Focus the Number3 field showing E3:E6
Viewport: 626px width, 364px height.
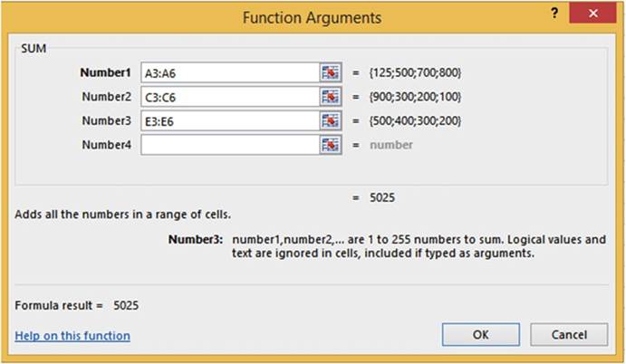point(229,120)
